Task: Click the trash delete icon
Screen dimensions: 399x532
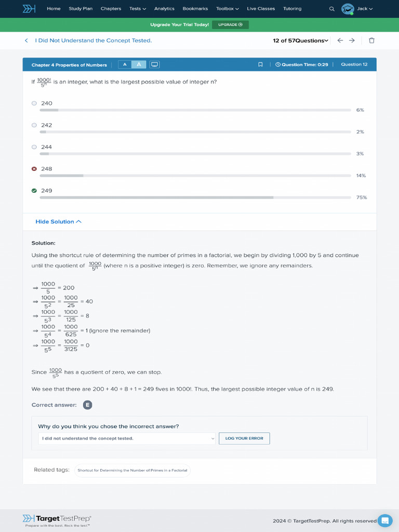Action: (x=371, y=41)
